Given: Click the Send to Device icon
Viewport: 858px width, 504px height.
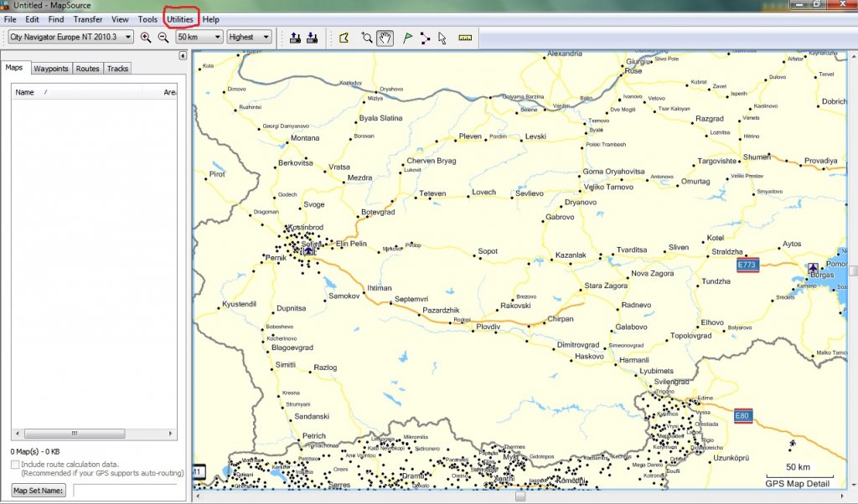Looking at the screenshot, I should click(x=295, y=37).
